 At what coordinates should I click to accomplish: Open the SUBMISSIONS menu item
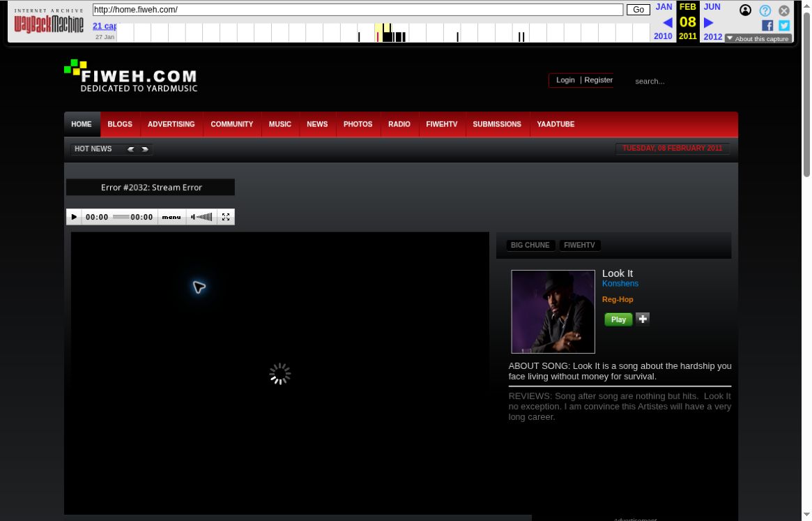(497, 124)
